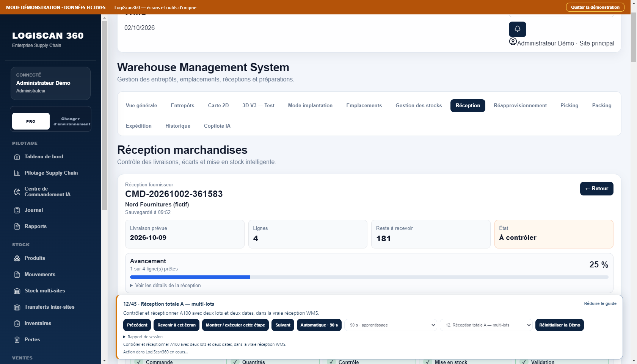Click the À contrôler status card
Image resolution: width=637 pixels, height=364 pixels.
click(x=554, y=234)
